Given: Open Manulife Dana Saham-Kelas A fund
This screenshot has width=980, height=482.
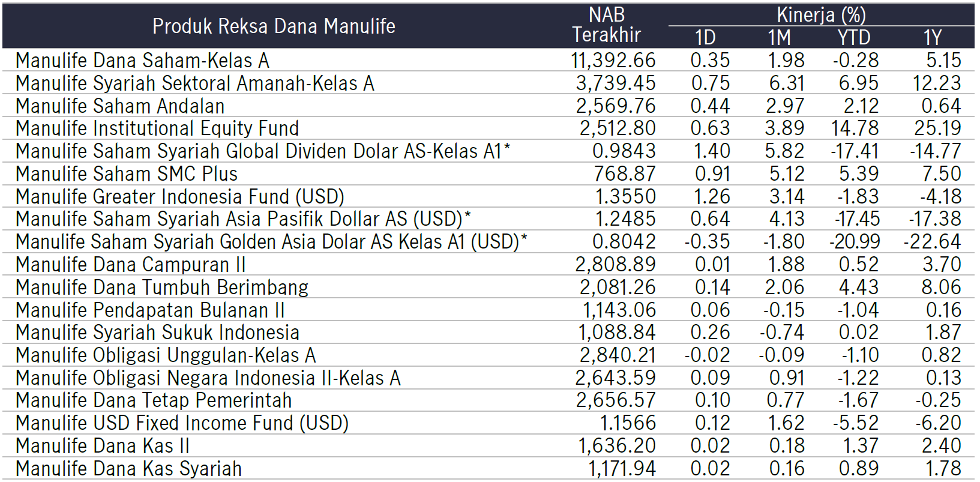Looking at the screenshot, I should pos(142,61).
